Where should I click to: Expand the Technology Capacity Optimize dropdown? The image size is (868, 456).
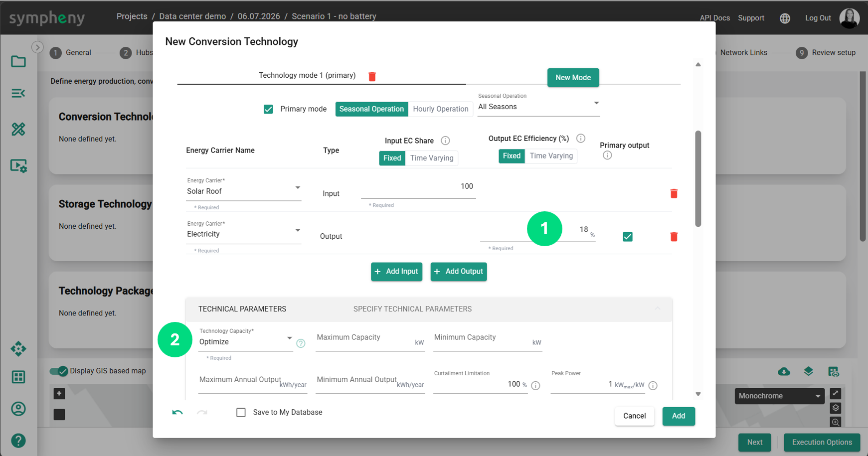coord(246,339)
